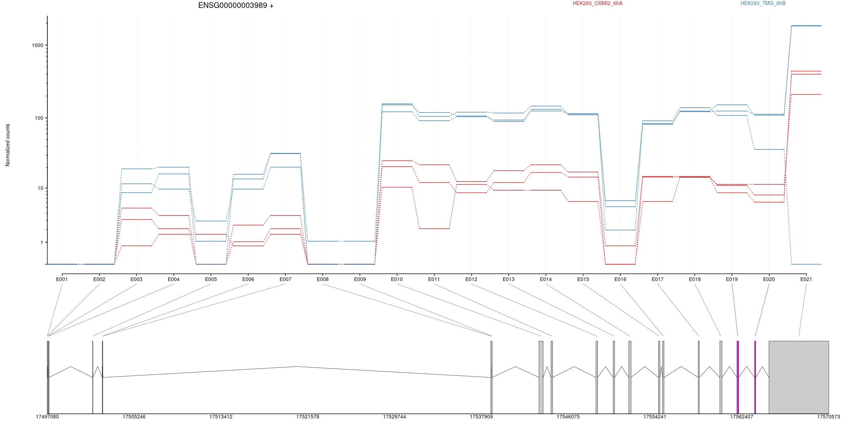
Task: Click genomic coordinate 17570573
Action: (829, 417)
